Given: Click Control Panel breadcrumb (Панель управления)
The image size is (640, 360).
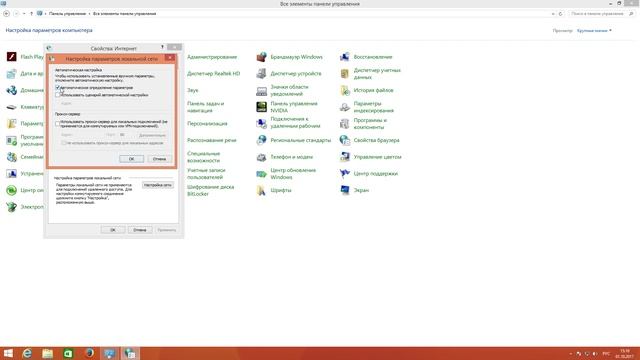Looking at the screenshot, I should click(x=67, y=14).
